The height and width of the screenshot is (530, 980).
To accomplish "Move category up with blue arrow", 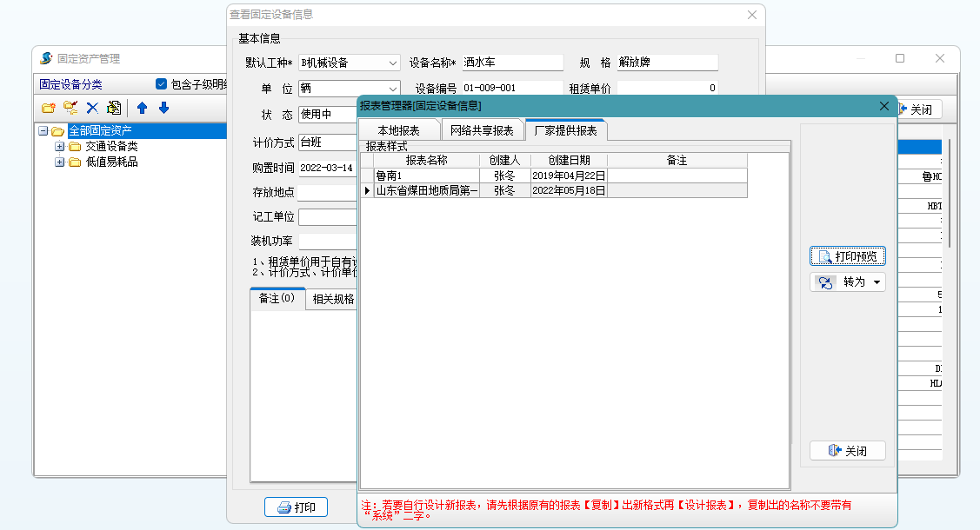I will coord(142,109).
